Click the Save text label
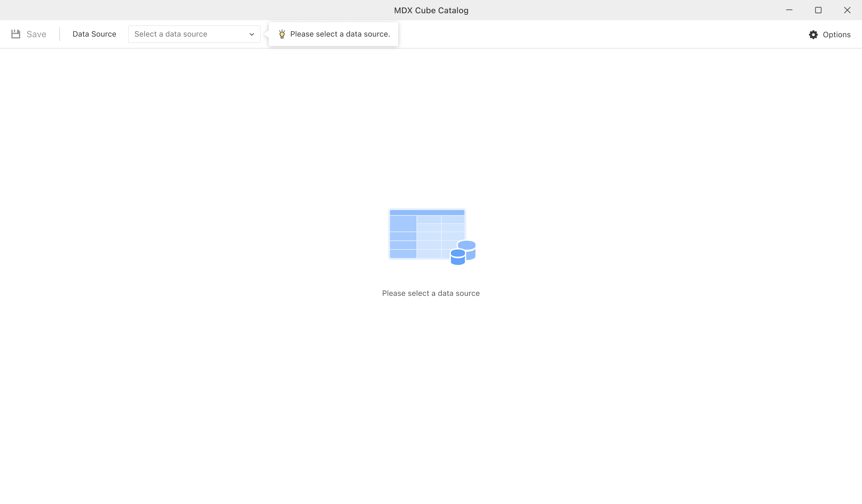The width and height of the screenshot is (862, 504). point(36,34)
